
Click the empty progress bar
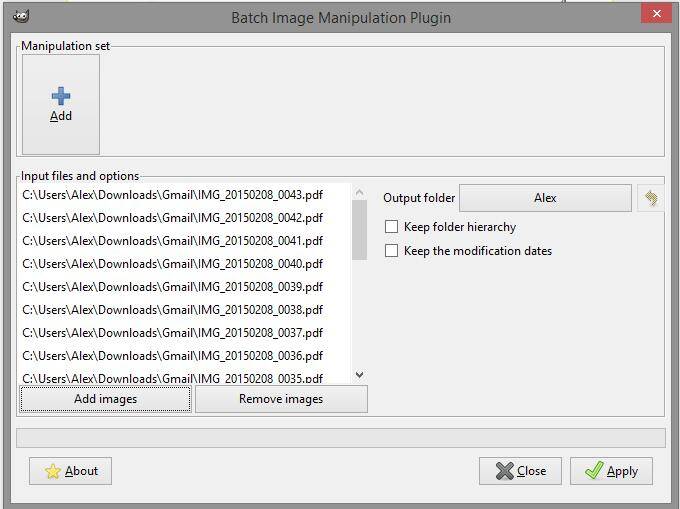[x=341, y=438]
